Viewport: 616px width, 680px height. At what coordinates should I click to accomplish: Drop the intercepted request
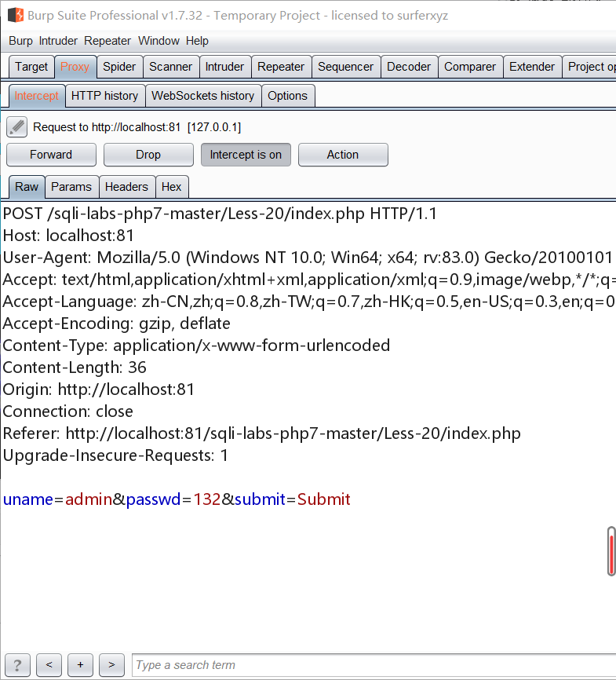(148, 155)
